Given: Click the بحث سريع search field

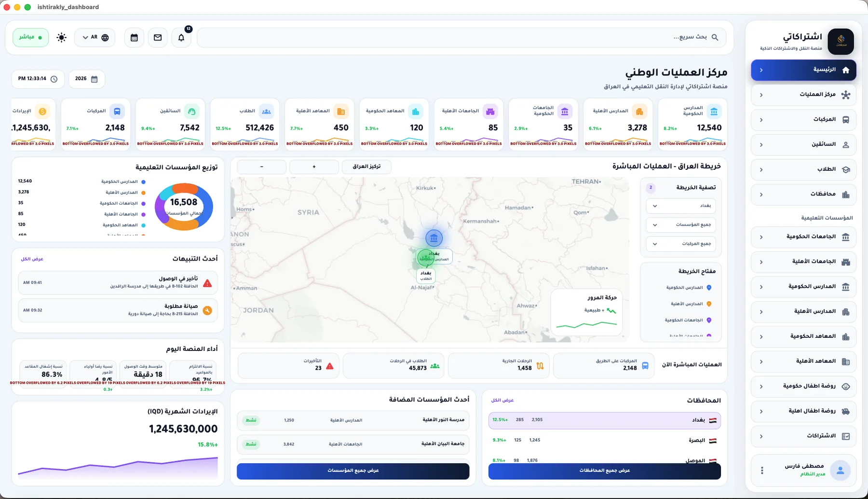Looking at the screenshot, I should (461, 38).
